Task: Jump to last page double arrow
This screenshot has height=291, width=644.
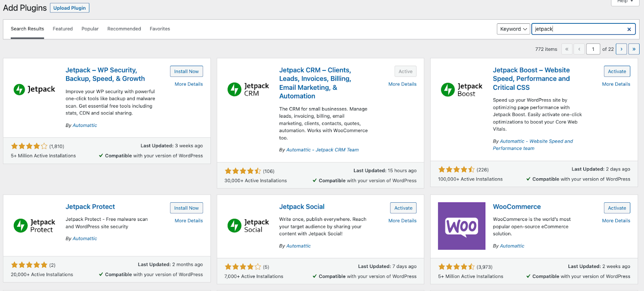Action: point(634,49)
